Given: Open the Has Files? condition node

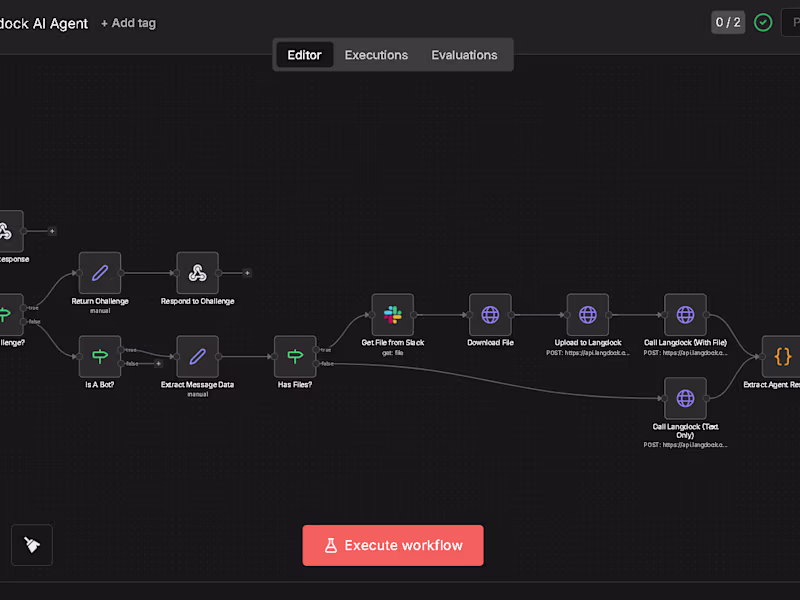Looking at the screenshot, I should pos(295,355).
